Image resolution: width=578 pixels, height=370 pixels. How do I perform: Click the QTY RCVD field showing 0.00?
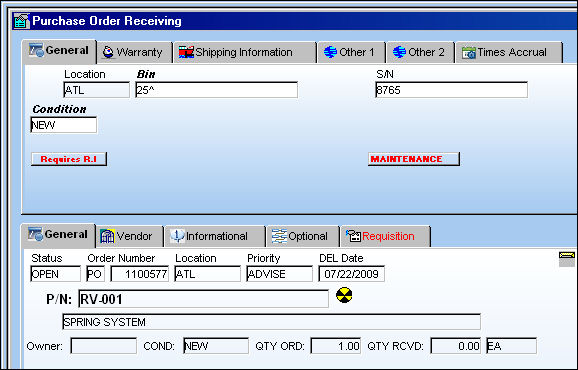pos(456,346)
